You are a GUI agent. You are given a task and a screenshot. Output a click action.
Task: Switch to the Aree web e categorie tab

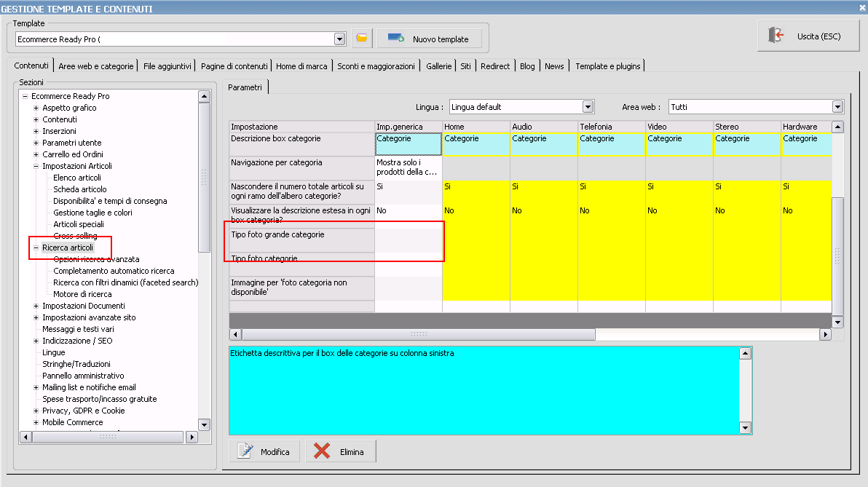(x=96, y=66)
